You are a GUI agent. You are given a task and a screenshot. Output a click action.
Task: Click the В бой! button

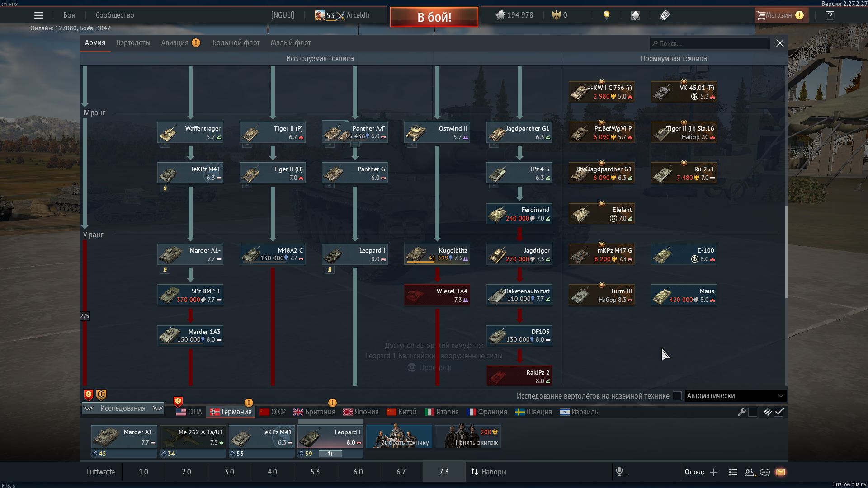point(434,17)
